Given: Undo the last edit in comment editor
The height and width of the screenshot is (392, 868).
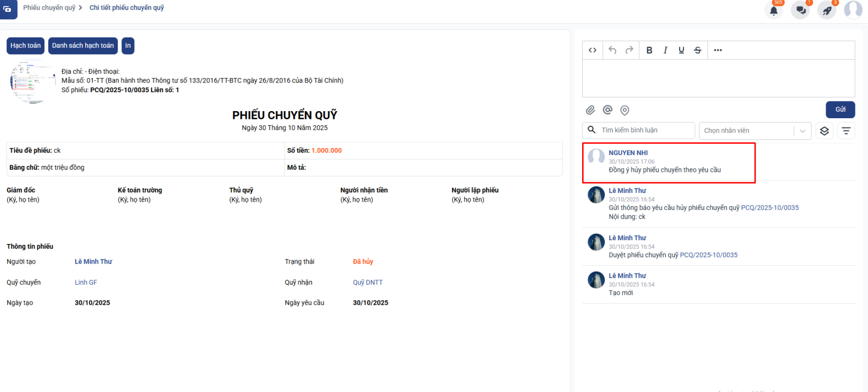Looking at the screenshot, I should tap(612, 50).
